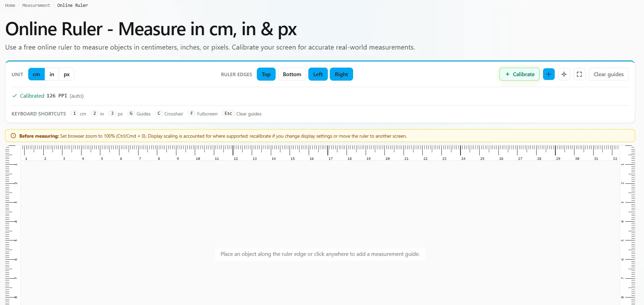Click the 6 mark on the right ruler
This screenshot has width=644, height=305.
click(623, 259)
